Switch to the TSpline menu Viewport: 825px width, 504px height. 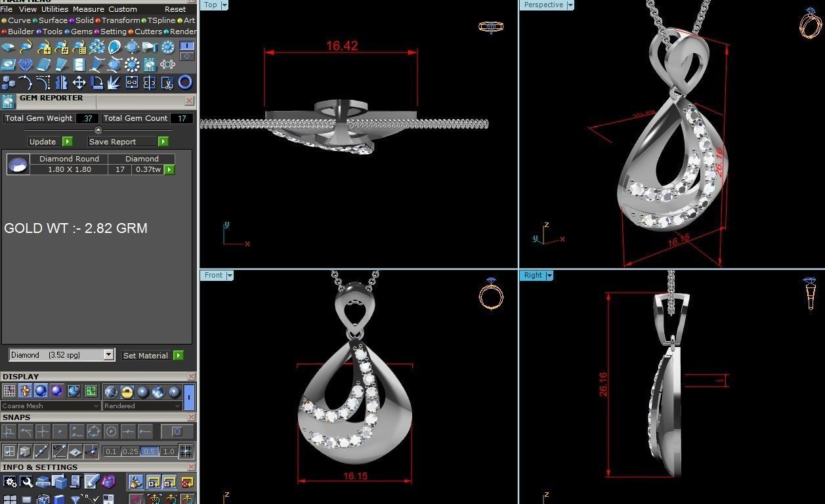tap(160, 20)
